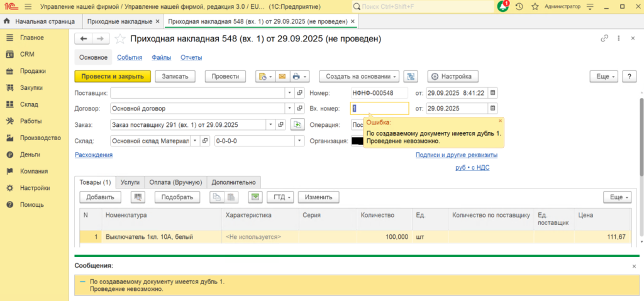The width and height of the screenshot is (644, 301).
Task: Click the green arrow icon next to Заказ field
Action: point(297,124)
